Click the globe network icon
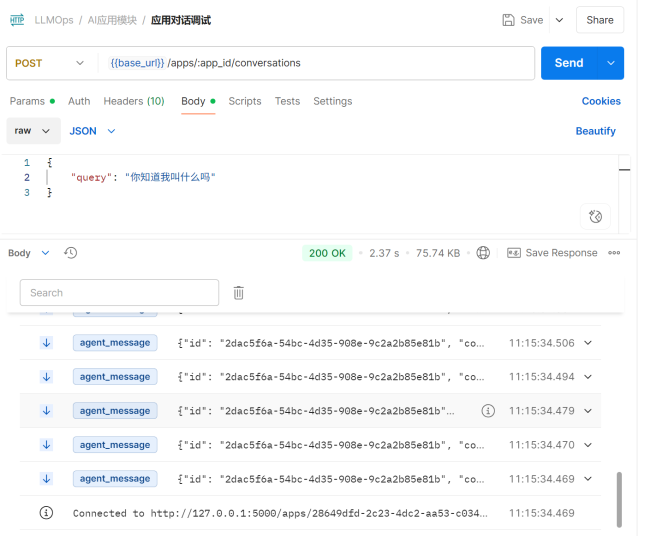Image resolution: width=650 pixels, height=536 pixels. coord(483,253)
